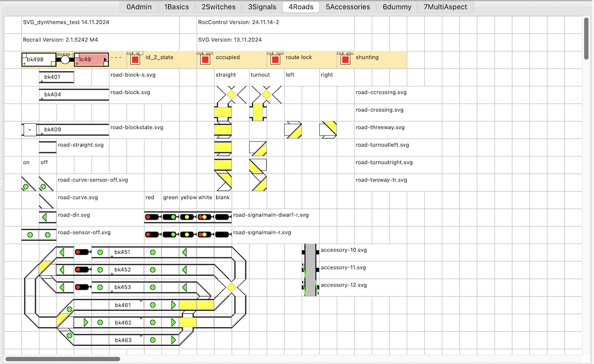The width and height of the screenshot is (594, 364).
Task: Open the 5Accessories tab
Action: [348, 7]
